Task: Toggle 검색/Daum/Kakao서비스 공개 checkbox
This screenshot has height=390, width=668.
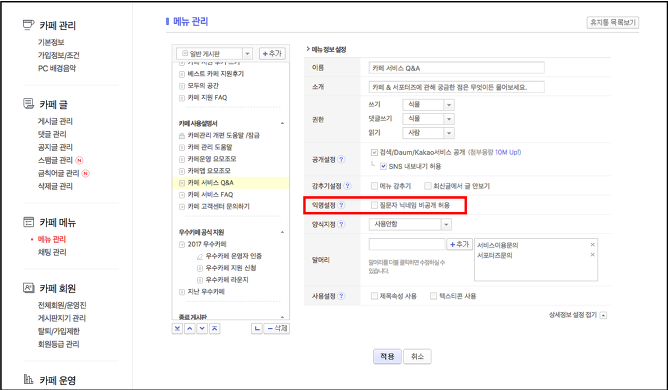Action: tap(374, 152)
